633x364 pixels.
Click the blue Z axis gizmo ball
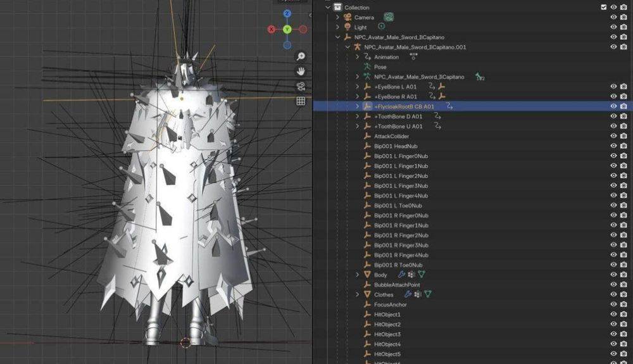click(x=287, y=13)
